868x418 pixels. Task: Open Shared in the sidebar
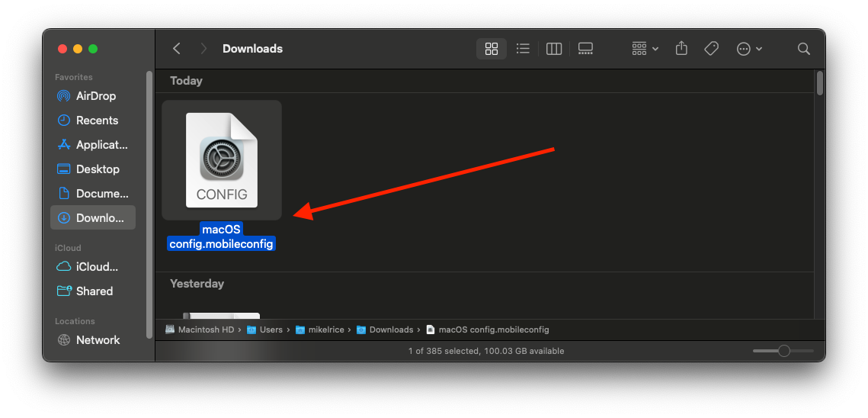(93, 291)
